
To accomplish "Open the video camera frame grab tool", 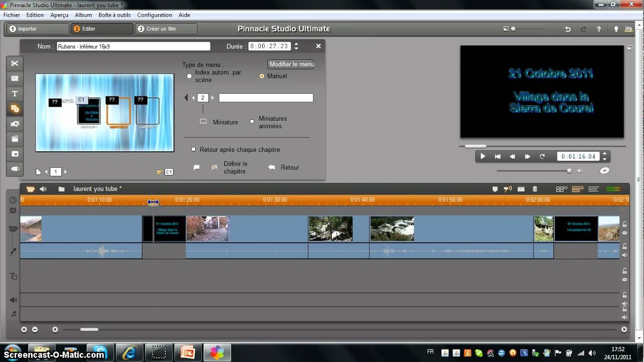I will click(15, 124).
